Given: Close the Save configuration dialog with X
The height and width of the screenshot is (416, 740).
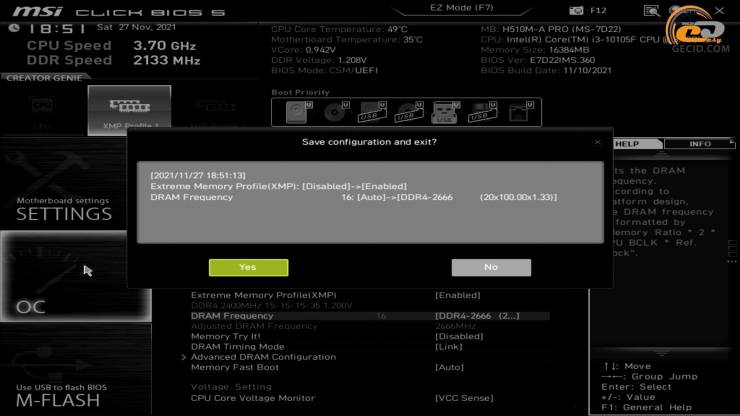Looking at the screenshot, I should (597, 142).
